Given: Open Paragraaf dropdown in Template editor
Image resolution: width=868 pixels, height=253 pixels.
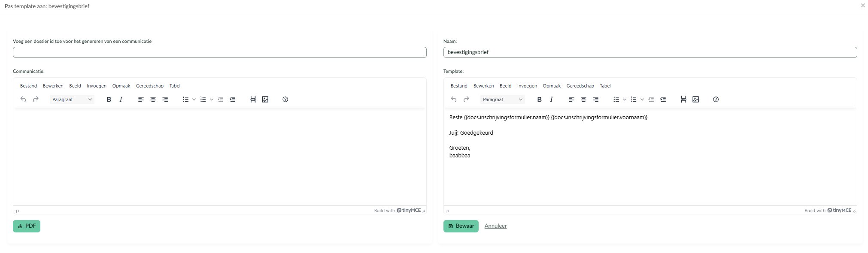Looking at the screenshot, I should [x=502, y=99].
